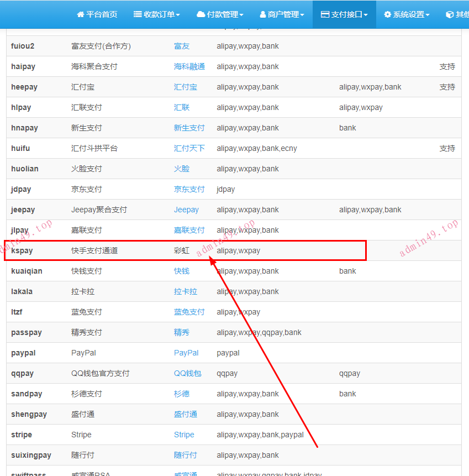Click the 京东支付 link

(189, 189)
